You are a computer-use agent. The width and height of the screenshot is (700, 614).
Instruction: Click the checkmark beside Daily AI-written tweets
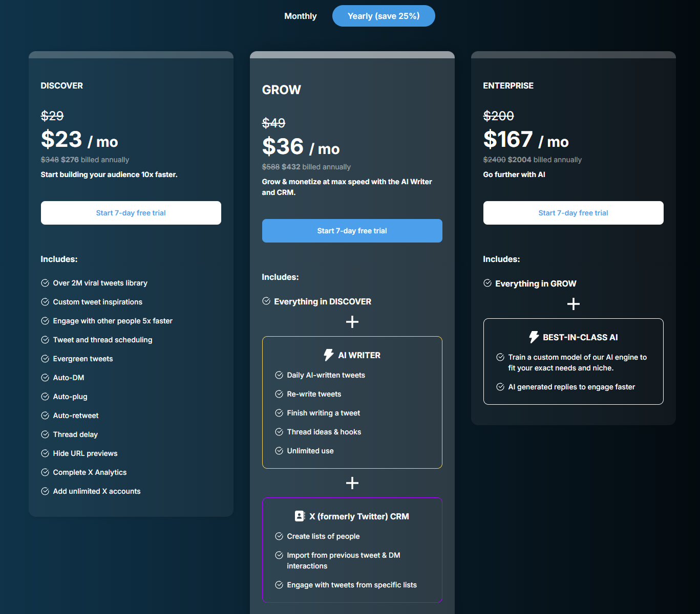pyautogui.click(x=279, y=375)
